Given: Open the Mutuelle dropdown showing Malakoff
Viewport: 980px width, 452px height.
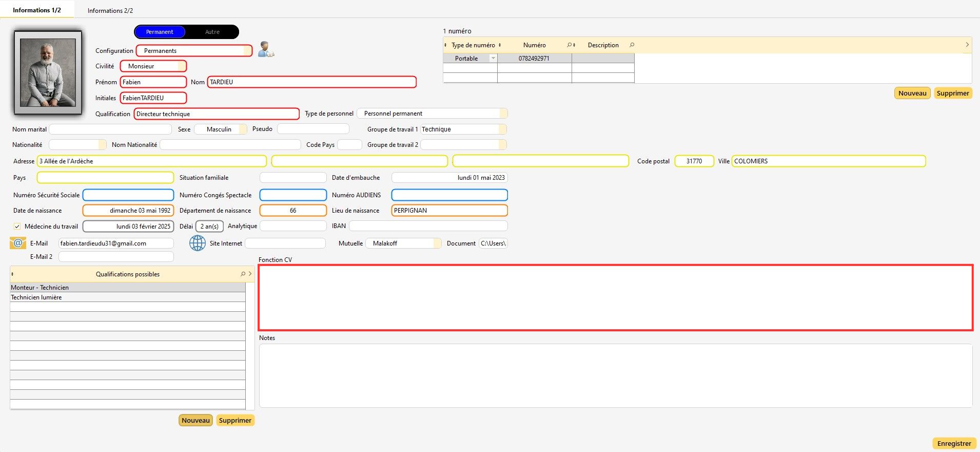Looking at the screenshot, I should 437,243.
